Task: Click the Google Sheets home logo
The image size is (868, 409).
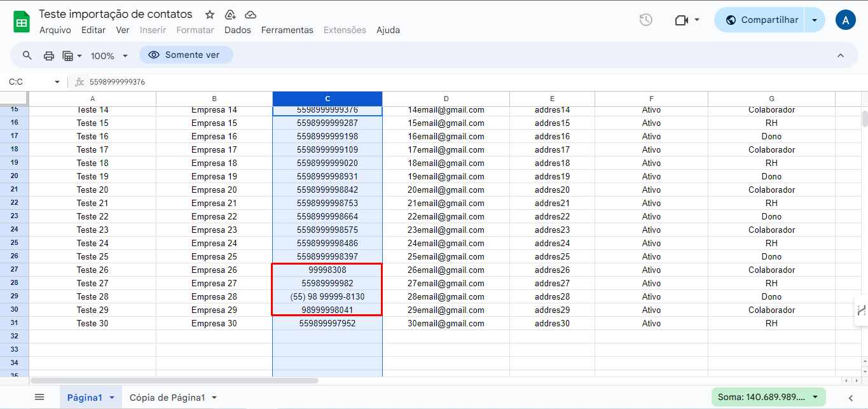Action: [x=22, y=22]
